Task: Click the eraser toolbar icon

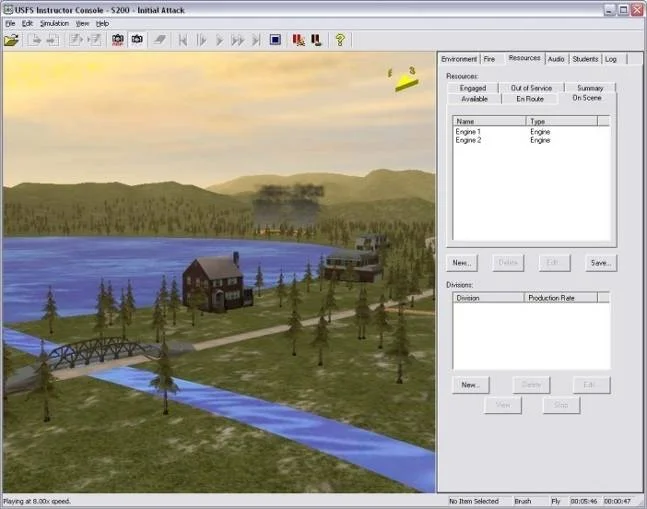Action: (160, 40)
